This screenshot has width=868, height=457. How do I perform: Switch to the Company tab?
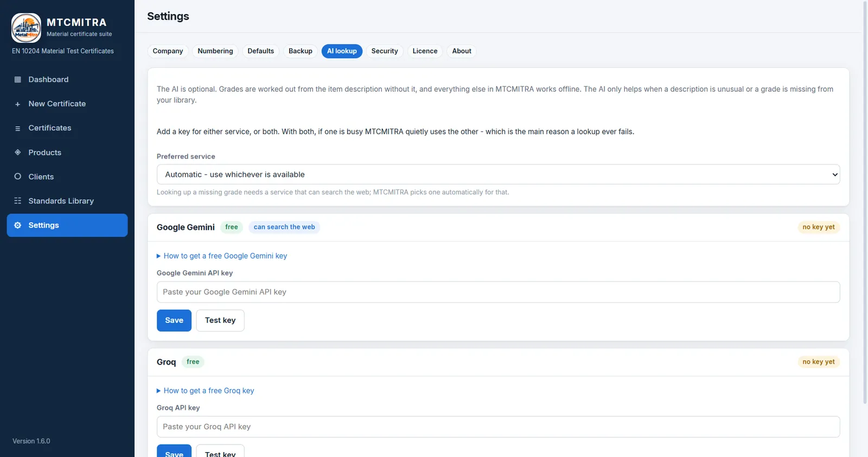click(168, 51)
